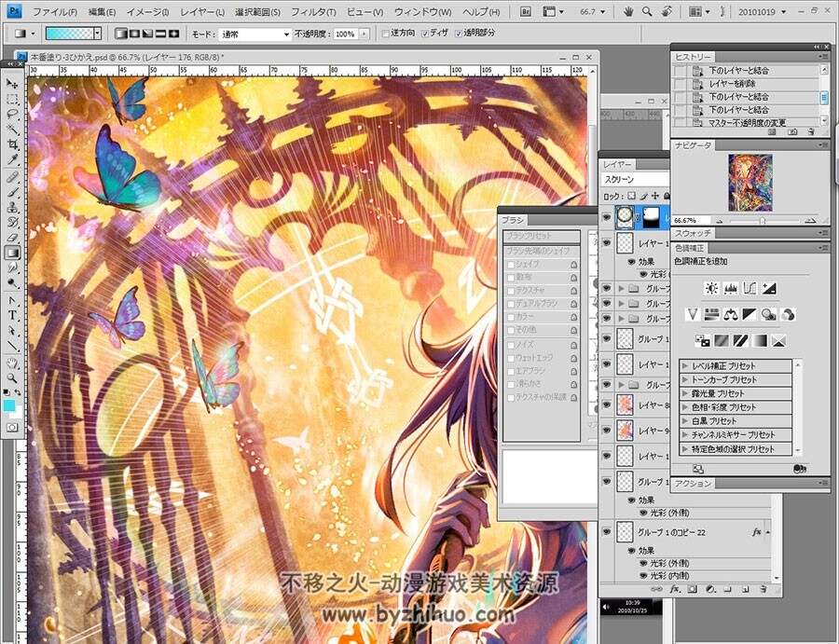This screenshot has height=644, width=839.
Task: Select the Move tool
Action: point(12,83)
